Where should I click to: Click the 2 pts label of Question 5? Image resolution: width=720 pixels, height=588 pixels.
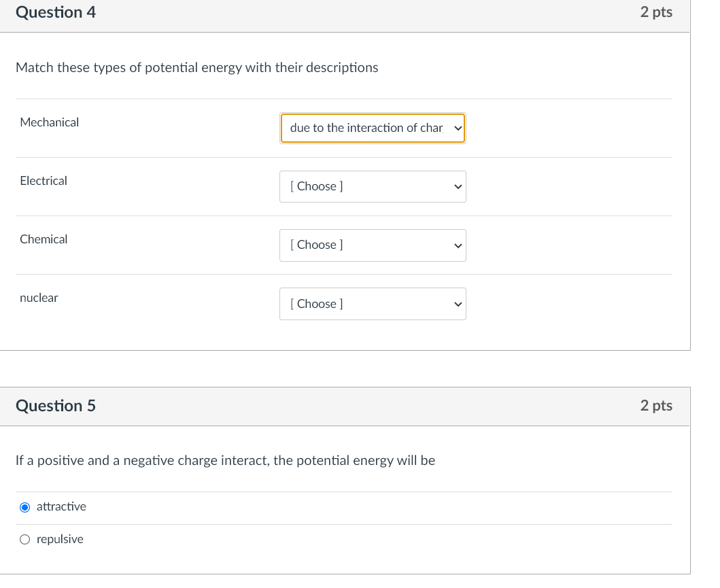(x=656, y=405)
